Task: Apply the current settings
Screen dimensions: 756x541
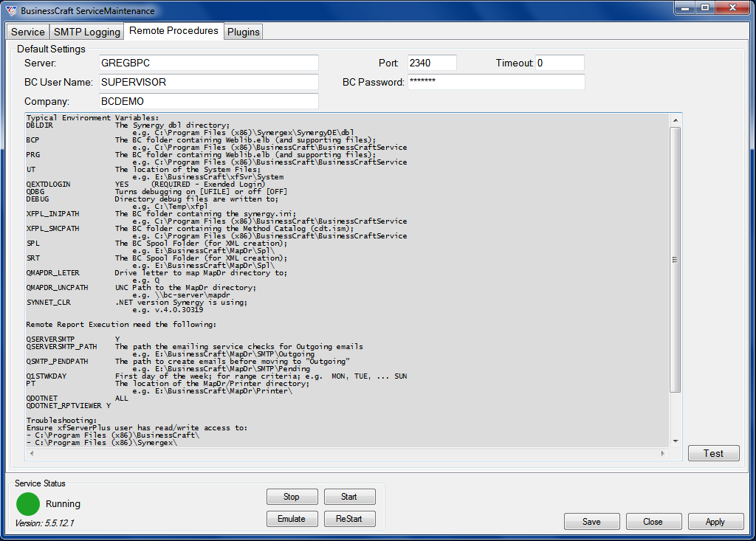Action: pos(715,522)
